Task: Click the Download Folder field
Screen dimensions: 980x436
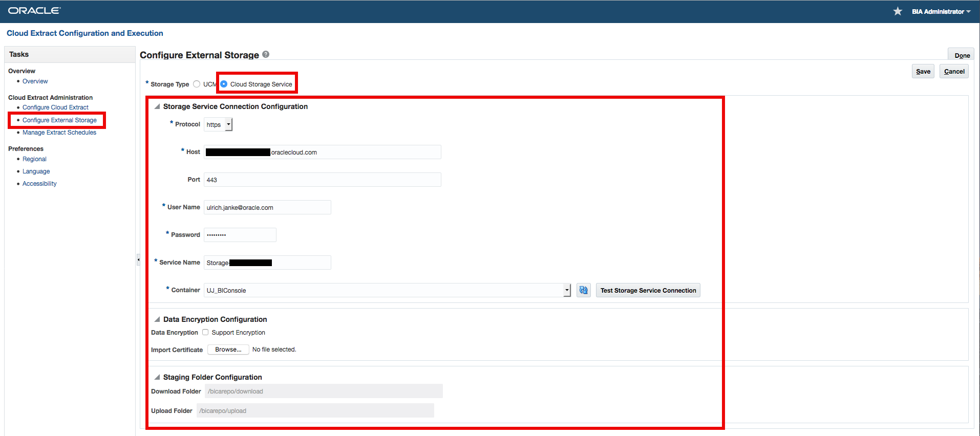Action: point(324,391)
